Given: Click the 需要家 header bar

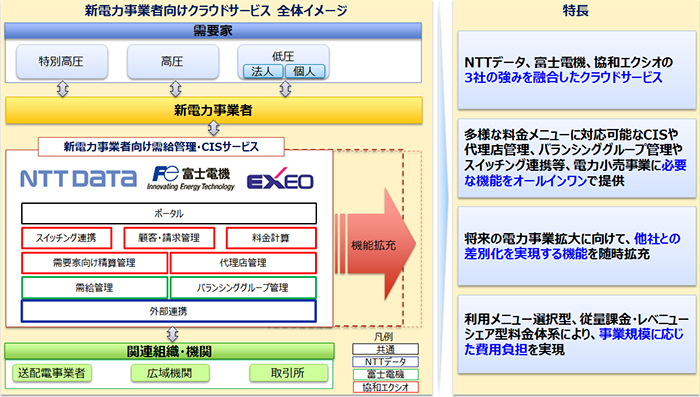Looking at the screenshot, I should 213,31.
